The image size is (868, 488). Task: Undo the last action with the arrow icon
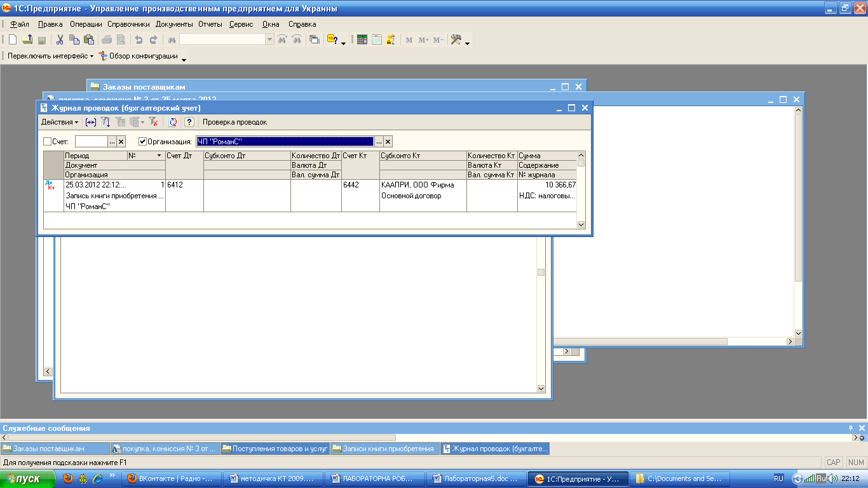[x=139, y=39]
